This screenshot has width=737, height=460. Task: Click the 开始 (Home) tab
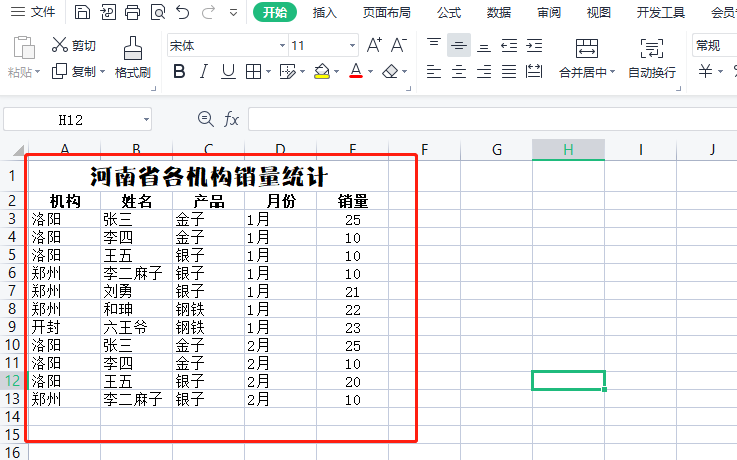click(x=275, y=12)
